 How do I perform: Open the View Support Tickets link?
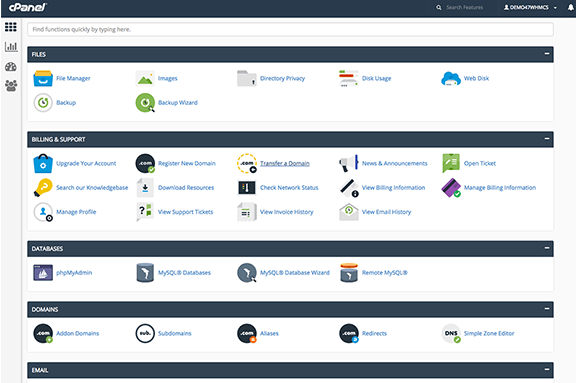point(186,212)
